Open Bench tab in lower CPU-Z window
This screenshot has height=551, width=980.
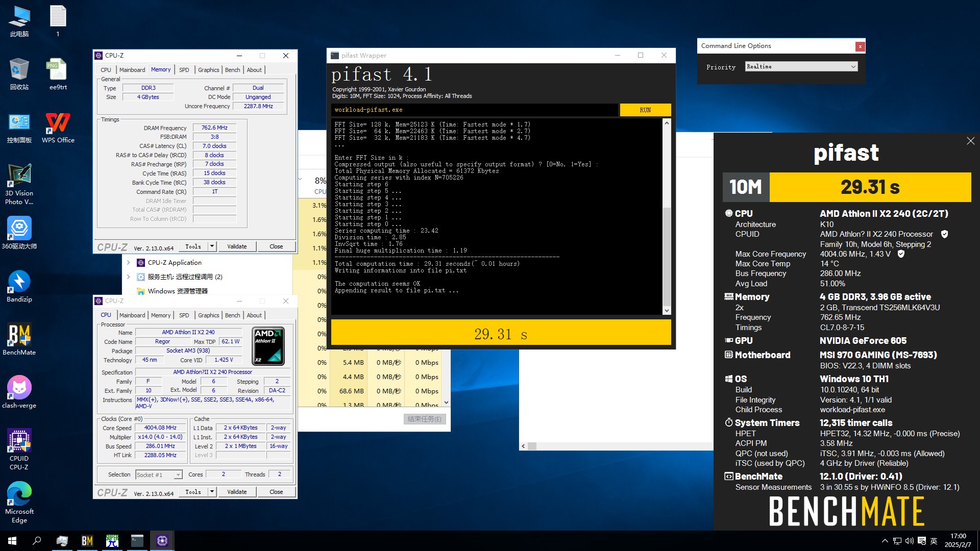click(x=233, y=315)
